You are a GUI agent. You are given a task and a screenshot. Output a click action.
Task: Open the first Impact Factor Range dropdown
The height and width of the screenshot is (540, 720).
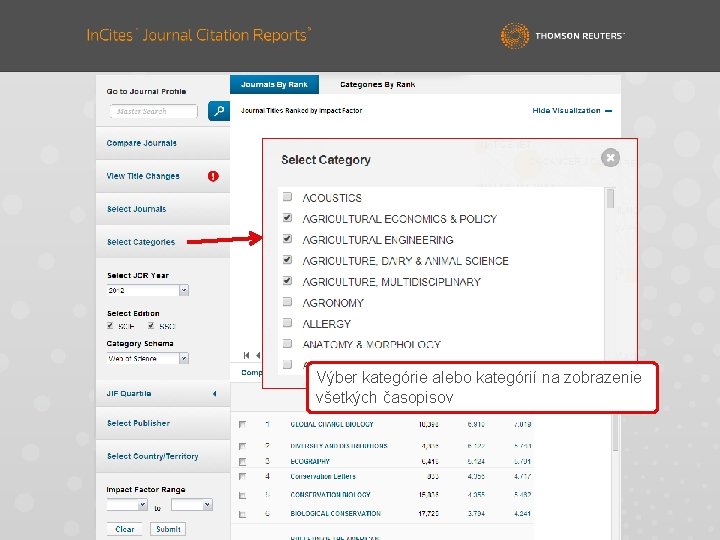coord(127,505)
